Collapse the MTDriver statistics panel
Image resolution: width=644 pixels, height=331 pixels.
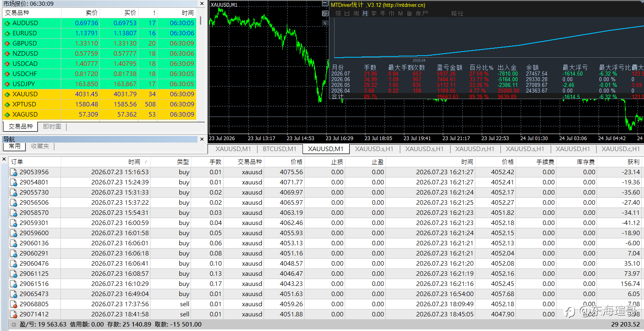(x=325, y=4)
